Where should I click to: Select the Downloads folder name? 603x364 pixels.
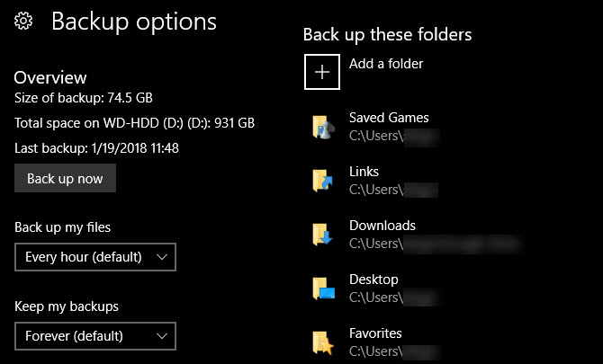pyautogui.click(x=382, y=226)
